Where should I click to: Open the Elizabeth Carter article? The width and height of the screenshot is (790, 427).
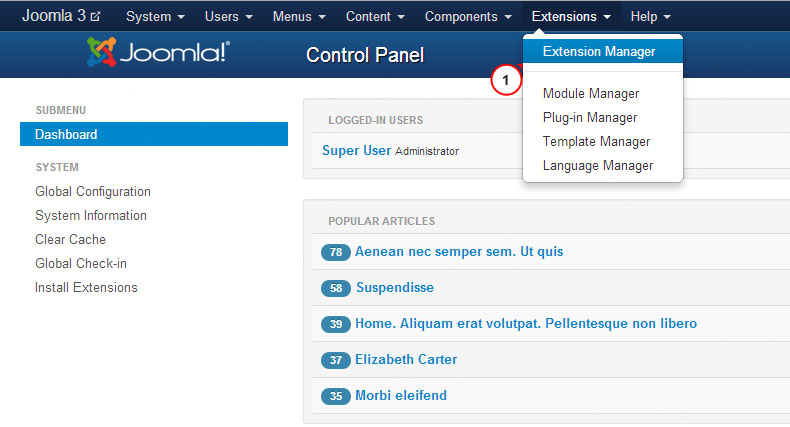406,360
